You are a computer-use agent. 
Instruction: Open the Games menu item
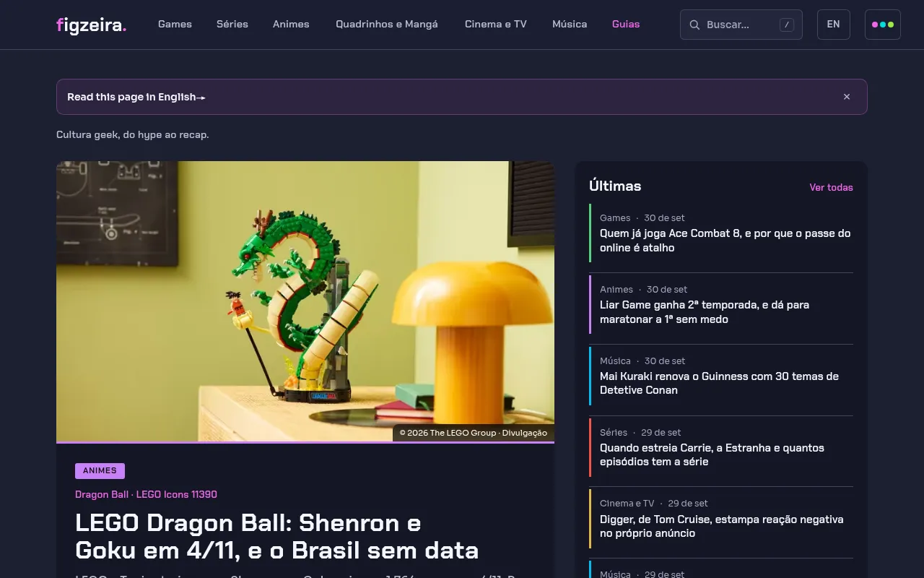pos(175,25)
